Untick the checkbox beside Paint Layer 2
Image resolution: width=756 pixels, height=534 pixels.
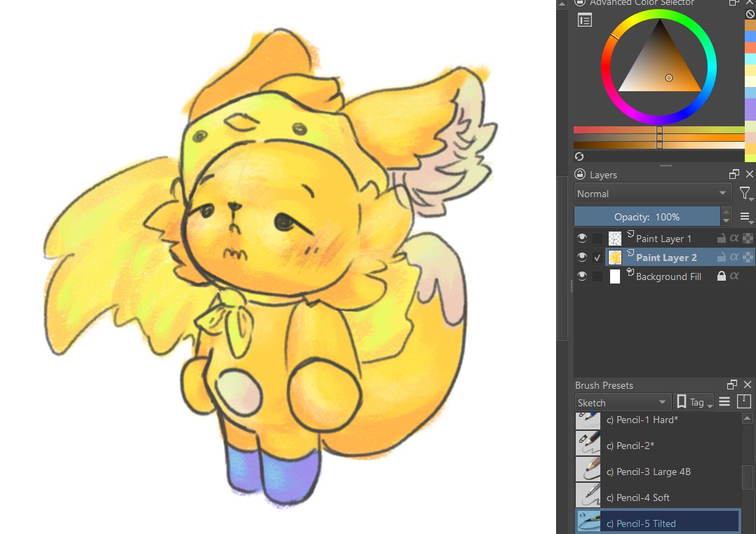coord(598,258)
